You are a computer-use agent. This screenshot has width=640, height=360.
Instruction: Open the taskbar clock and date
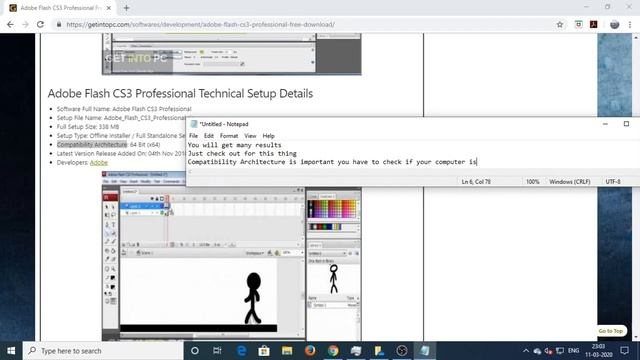pos(598,351)
